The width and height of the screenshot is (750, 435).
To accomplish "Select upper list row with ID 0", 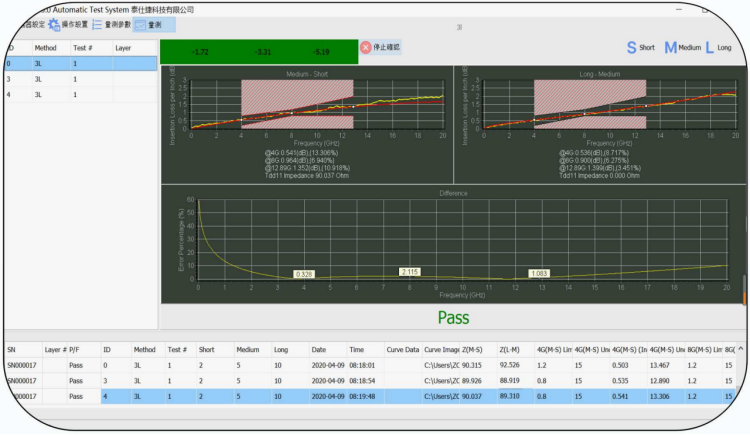I will pyautogui.click(x=81, y=64).
